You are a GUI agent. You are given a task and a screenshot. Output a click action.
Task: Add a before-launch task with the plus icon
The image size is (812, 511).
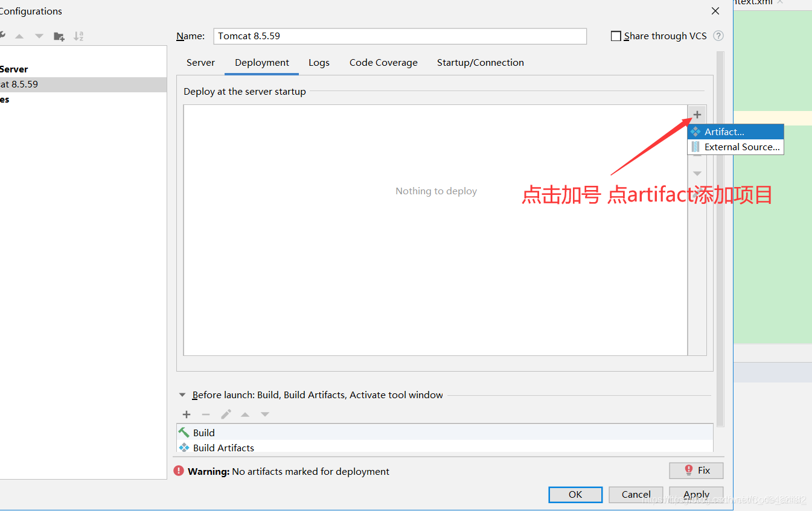tap(187, 414)
